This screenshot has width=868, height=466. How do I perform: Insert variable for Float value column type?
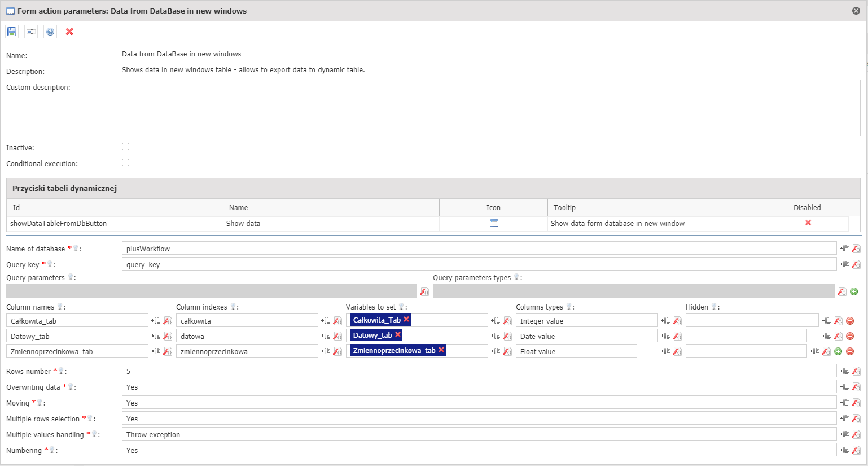[x=665, y=351]
